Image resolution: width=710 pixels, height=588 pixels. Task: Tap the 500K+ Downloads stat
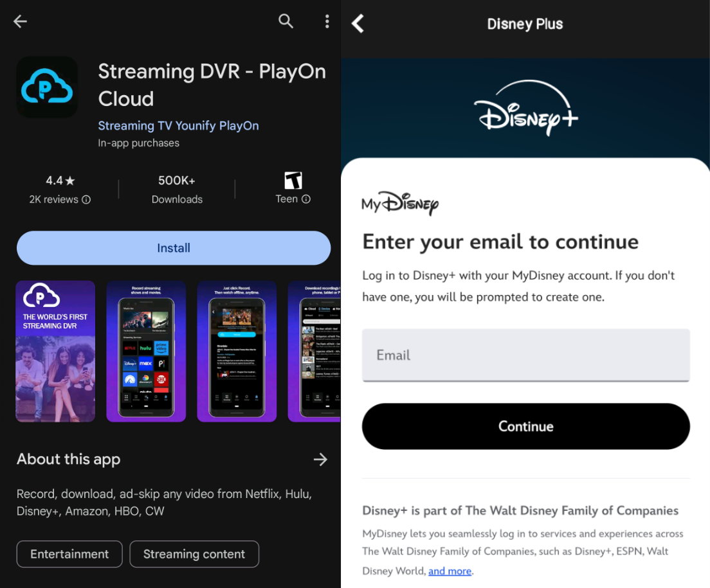tap(177, 190)
